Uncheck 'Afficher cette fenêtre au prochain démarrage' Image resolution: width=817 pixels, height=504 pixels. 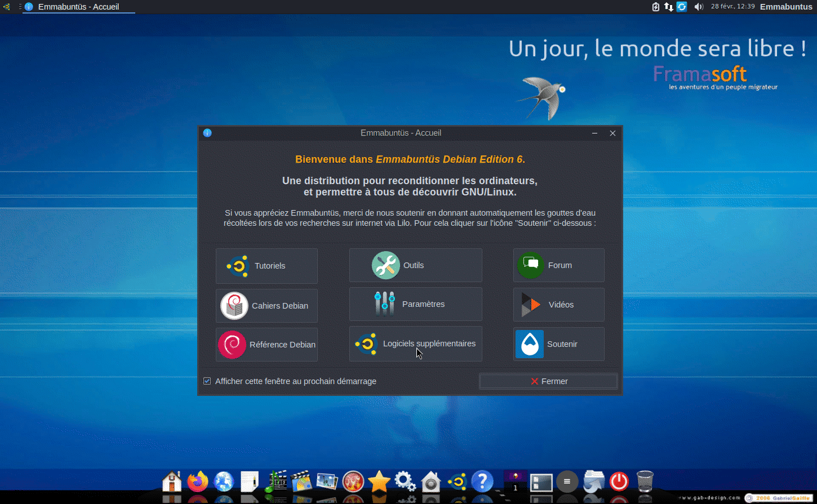tap(207, 381)
